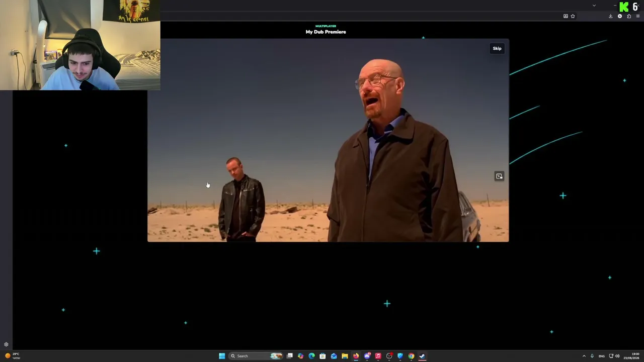This screenshot has width=644, height=362.
Task: Click the Breaking Bad video frame
Action: [x=328, y=140]
